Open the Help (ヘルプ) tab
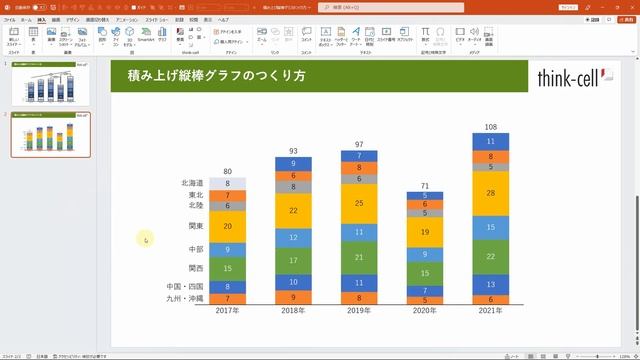640x360 pixels. pyautogui.click(x=223, y=20)
